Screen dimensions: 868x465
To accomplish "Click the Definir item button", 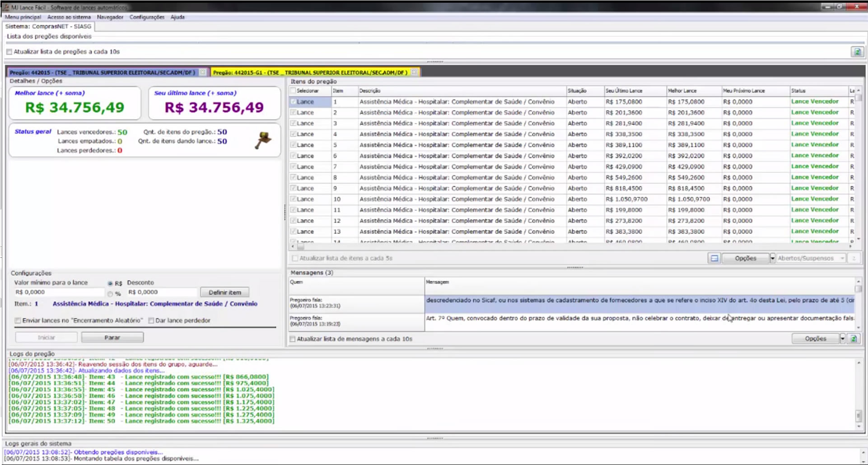I will 224,293.
